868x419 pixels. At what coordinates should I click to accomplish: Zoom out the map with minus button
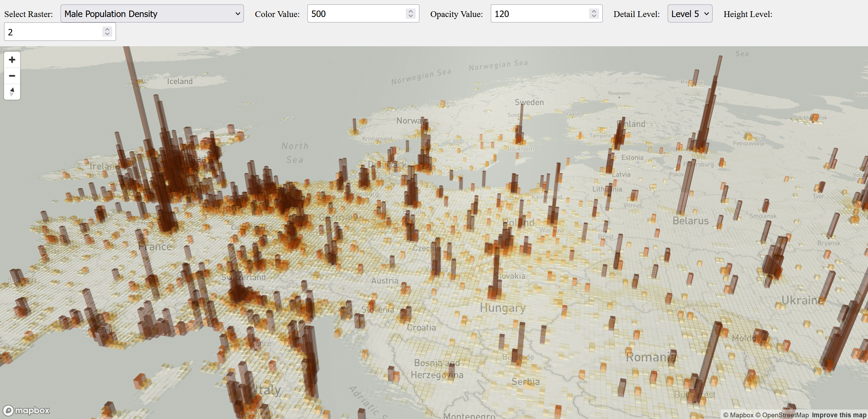point(12,76)
